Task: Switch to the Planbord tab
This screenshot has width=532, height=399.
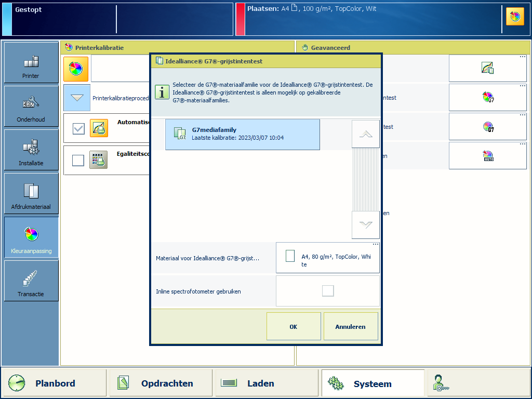Action: (54, 383)
